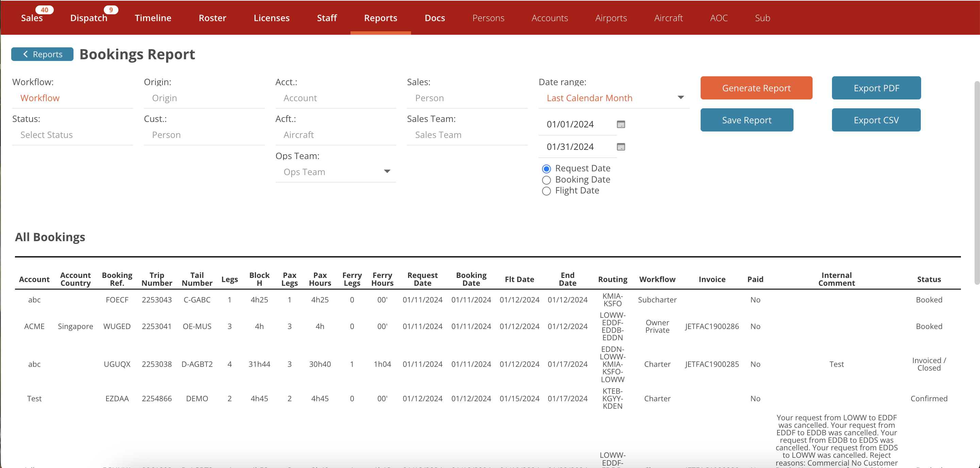Click tail number D-AGBT2
Image resolution: width=980 pixels, height=468 pixels.
pos(197,364)
